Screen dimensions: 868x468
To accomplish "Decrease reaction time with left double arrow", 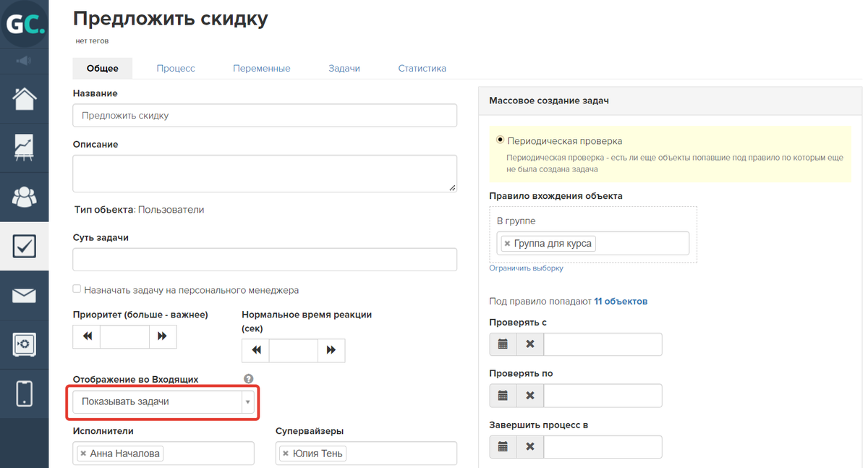I will (255, 350).
